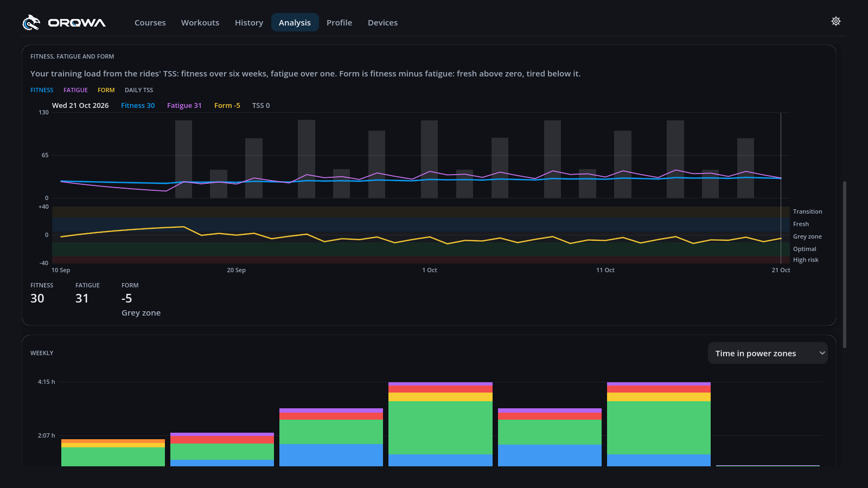Image resolution: width=868 pixels, height=488 pixels.
Task: Select the Analysis tab
Action: tap(295, 23)
